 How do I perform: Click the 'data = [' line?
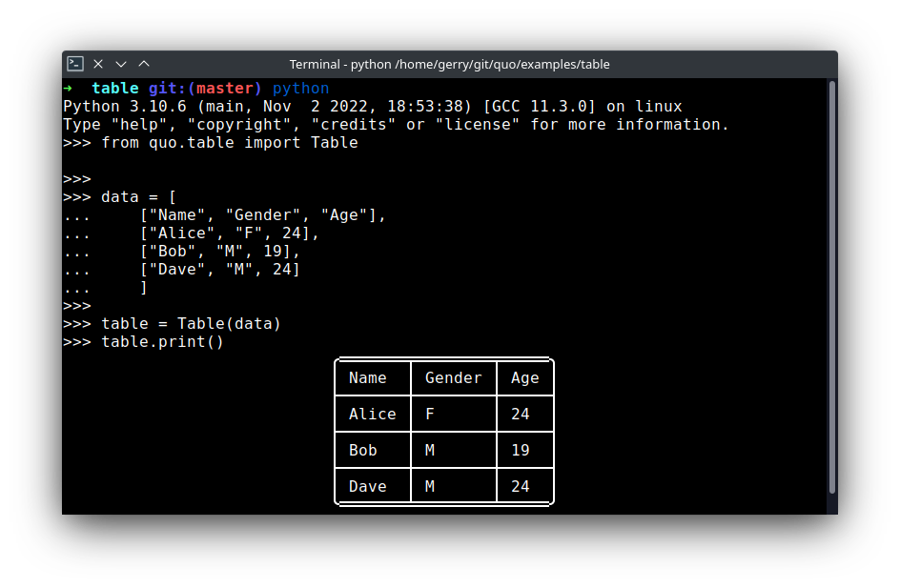pyautogui.click(x=138, y=197)
